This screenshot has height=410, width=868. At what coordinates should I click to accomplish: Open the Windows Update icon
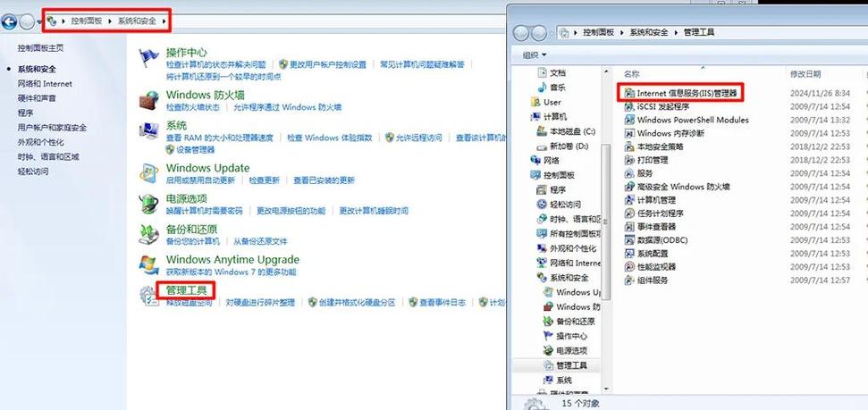(x=148, y=173)
